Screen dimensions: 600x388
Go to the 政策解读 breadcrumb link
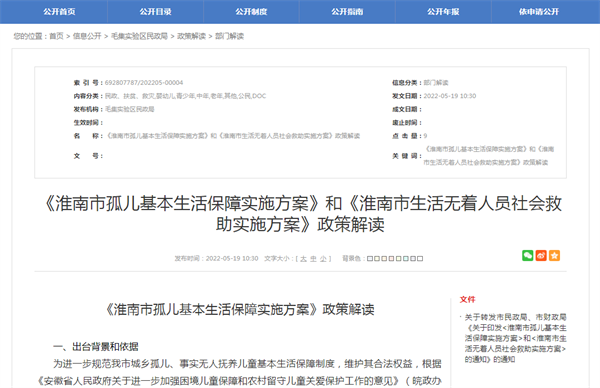[191, 36]
